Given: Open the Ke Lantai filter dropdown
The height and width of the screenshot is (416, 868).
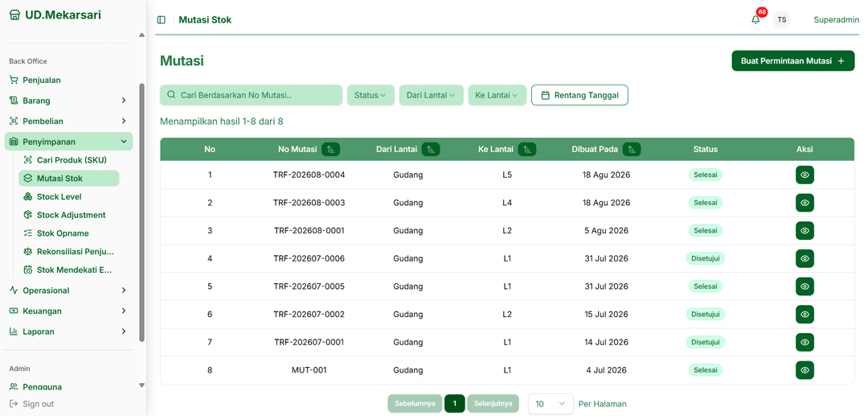Looking at the screenshot, I should 497,95.
